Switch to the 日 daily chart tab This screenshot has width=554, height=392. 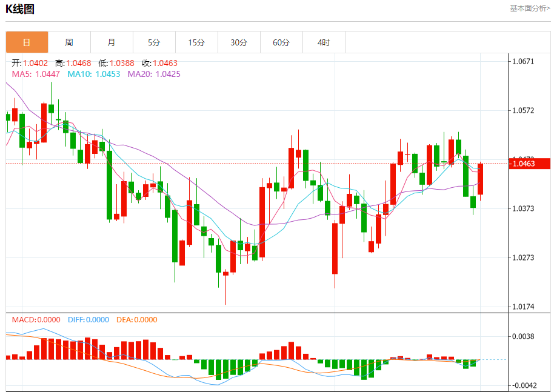(x=27, y=42)
